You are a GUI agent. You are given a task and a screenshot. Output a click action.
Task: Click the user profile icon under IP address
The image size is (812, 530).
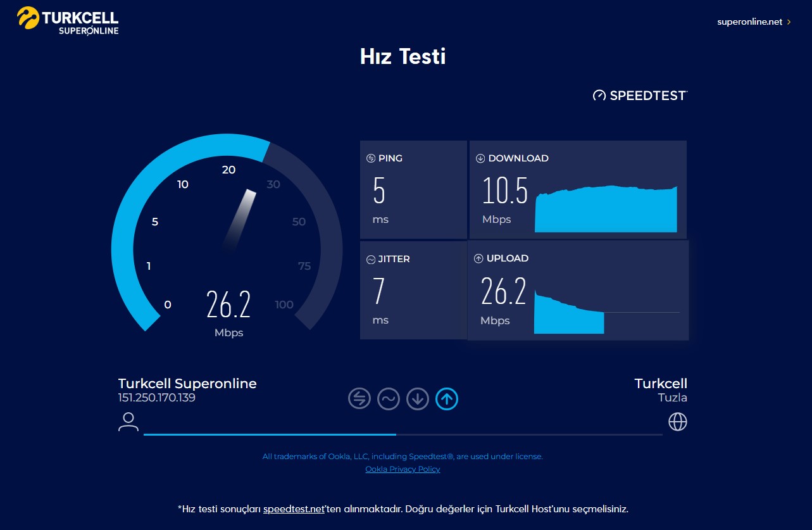(x=128, y=422)
